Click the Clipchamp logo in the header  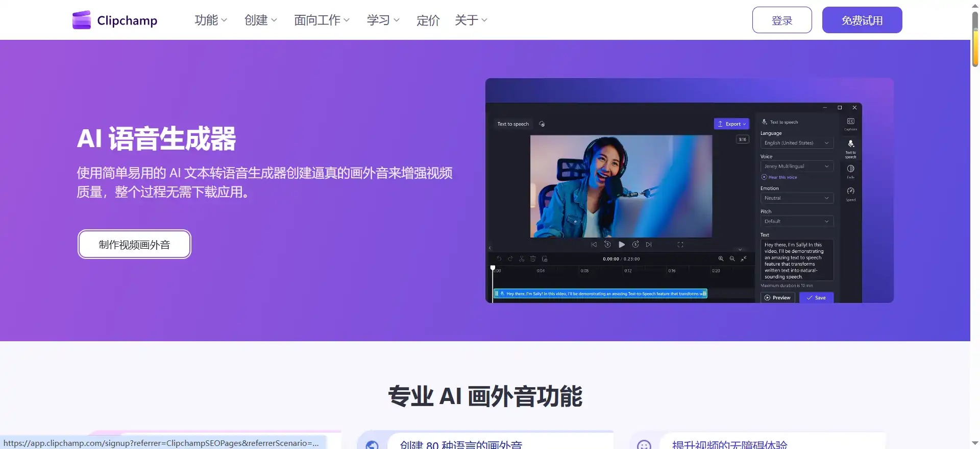tap(115, 20)
